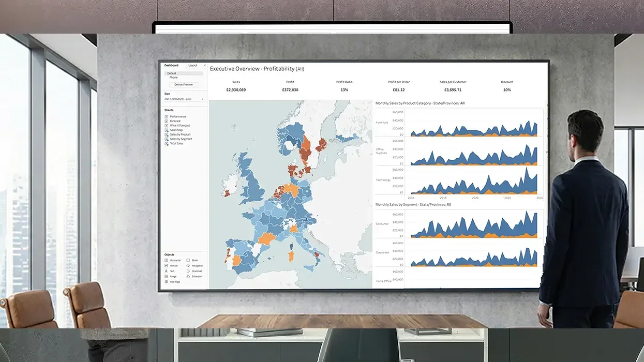This screenshot has height=362, width=644.
Task: Switch to the Dashboard tab
Action: click(171, 65)
